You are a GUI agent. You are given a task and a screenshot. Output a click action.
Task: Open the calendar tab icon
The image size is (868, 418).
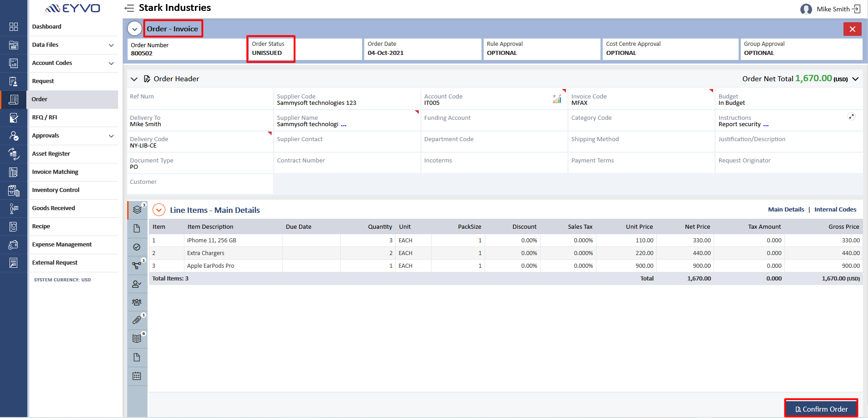pyautogui.click(x=137, y=376)
